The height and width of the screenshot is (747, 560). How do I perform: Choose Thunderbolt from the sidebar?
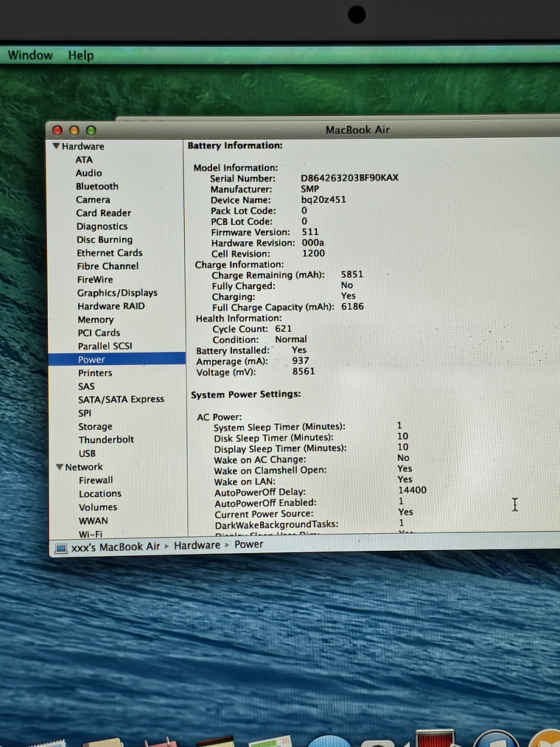tap(106, 440)
